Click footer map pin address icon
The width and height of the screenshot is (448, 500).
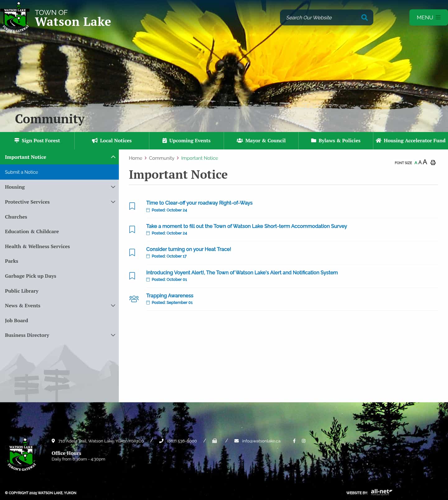tap(53, 441)
